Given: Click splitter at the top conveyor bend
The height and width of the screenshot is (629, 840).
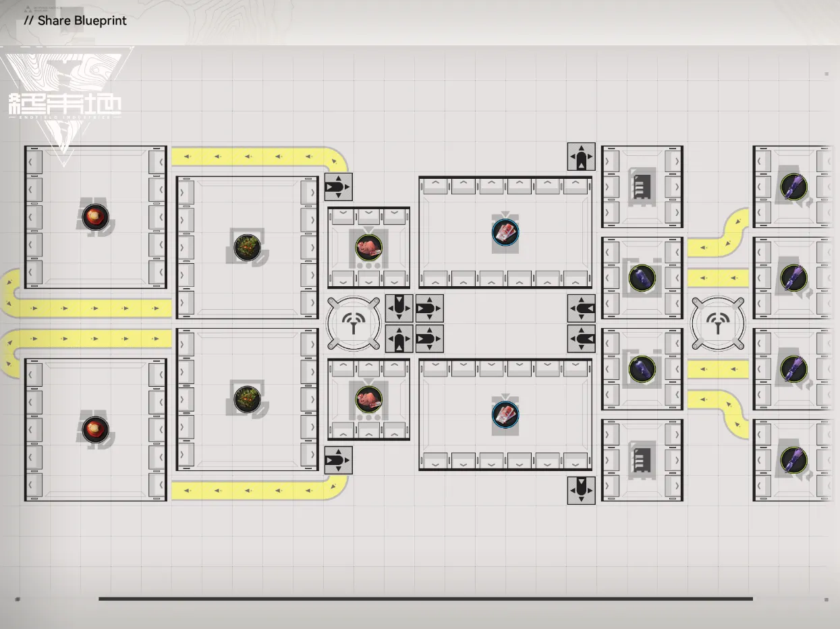Looking at the screenshot, I should click(x=338, y=187).
